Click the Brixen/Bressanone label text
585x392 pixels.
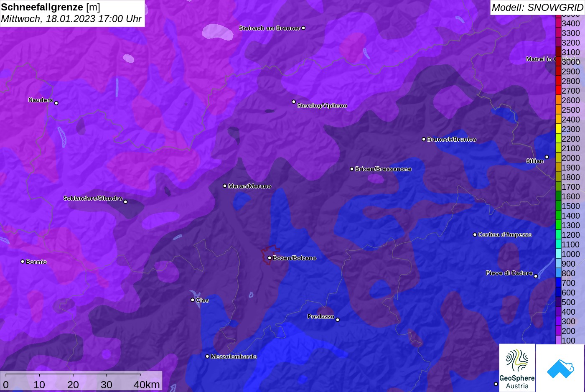[383, 169]
